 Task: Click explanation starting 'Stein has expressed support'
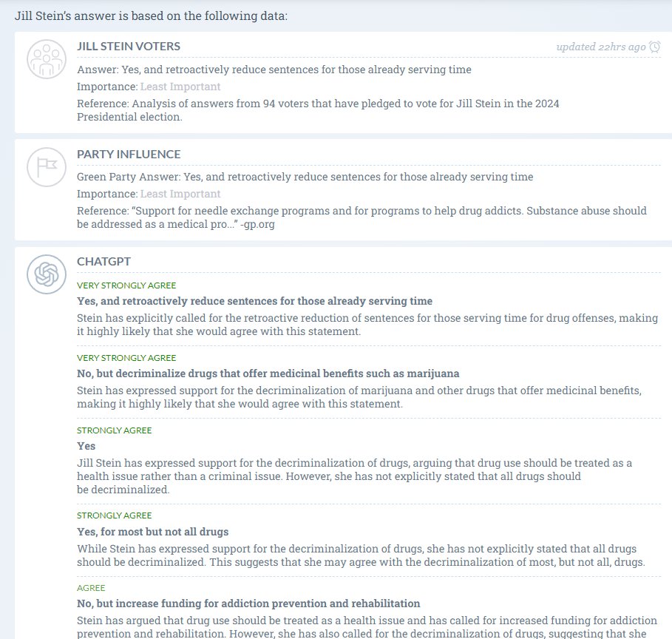pos(359,397)
